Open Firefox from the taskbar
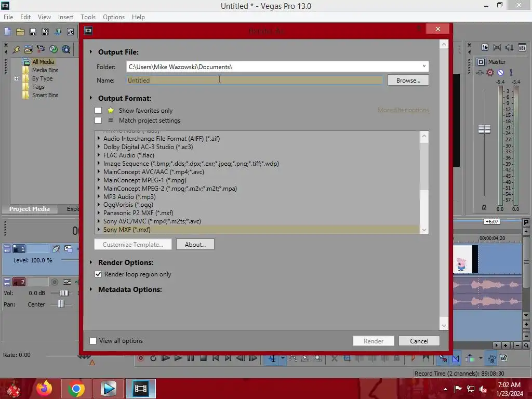 (x=45, y=389)
